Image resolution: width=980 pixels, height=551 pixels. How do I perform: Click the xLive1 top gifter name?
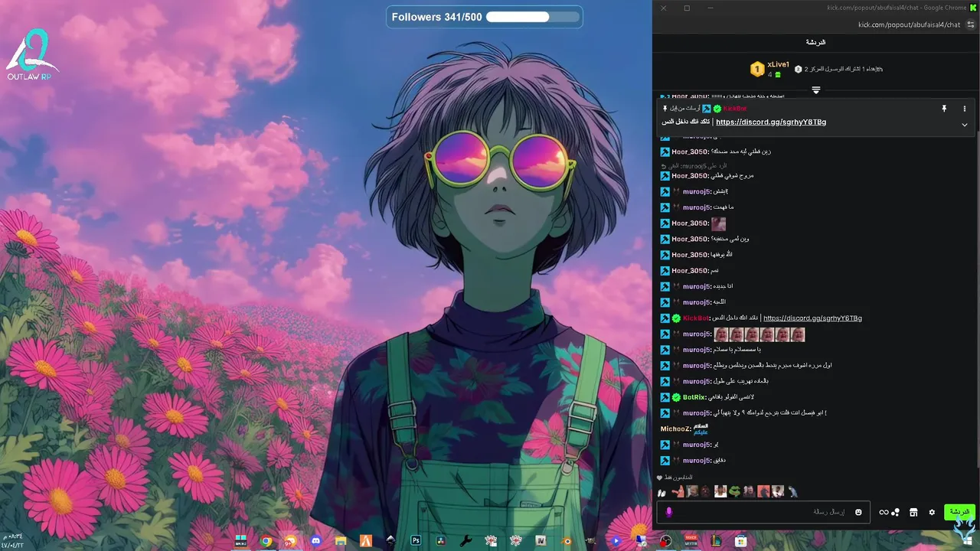point(778,64)
